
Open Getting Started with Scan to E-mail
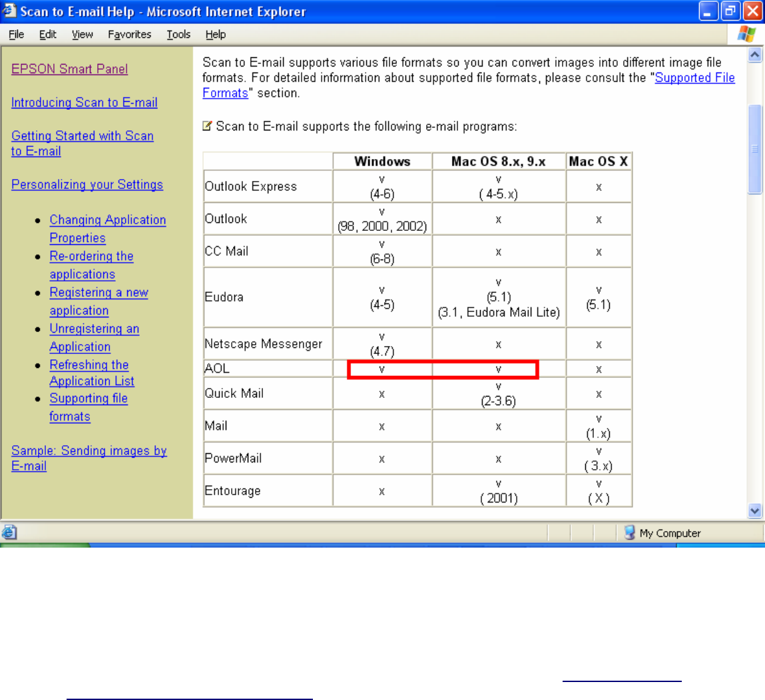[x=82, y=143]
